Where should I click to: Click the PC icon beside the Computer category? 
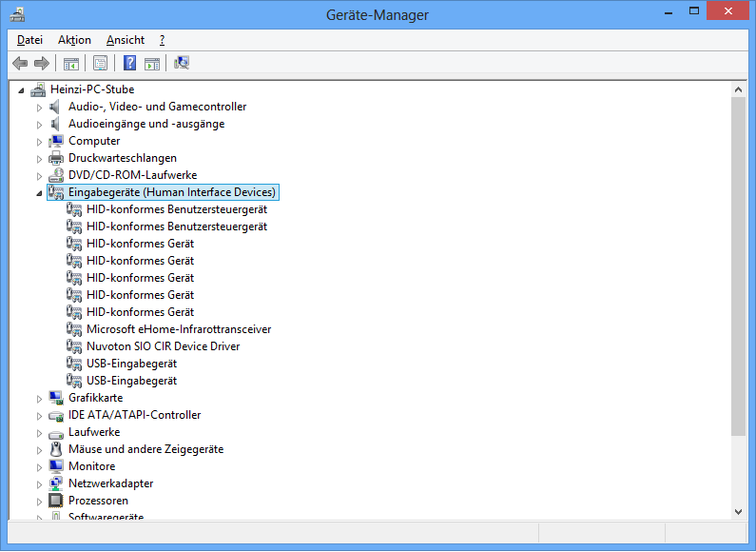[x=56, y=141]
